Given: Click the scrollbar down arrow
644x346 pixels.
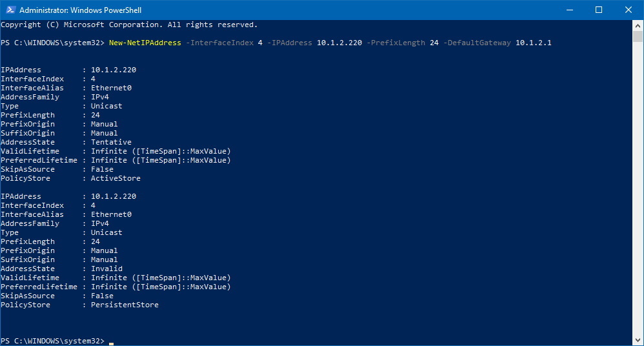Looking at the screenshot, I should point(638,340).
